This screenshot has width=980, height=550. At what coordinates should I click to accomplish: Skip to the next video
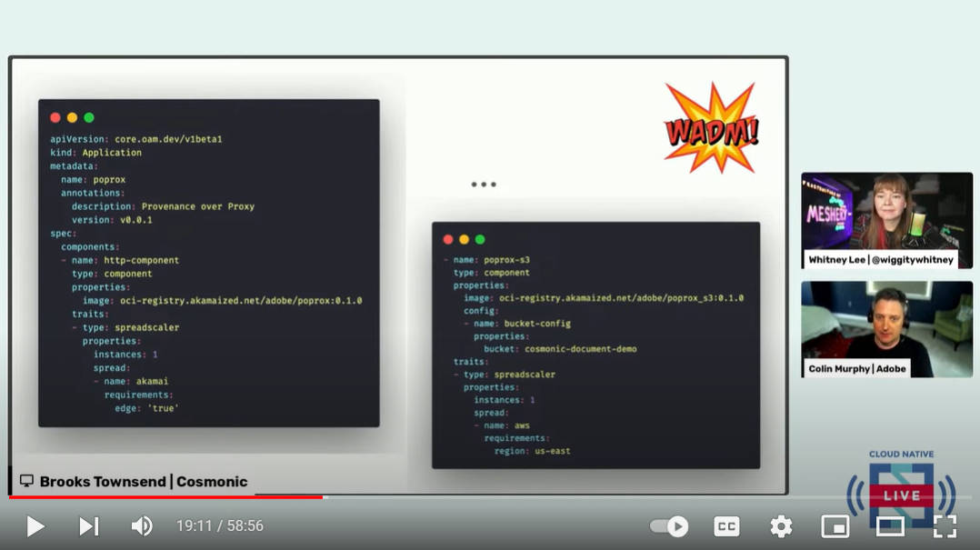[89, 526]
